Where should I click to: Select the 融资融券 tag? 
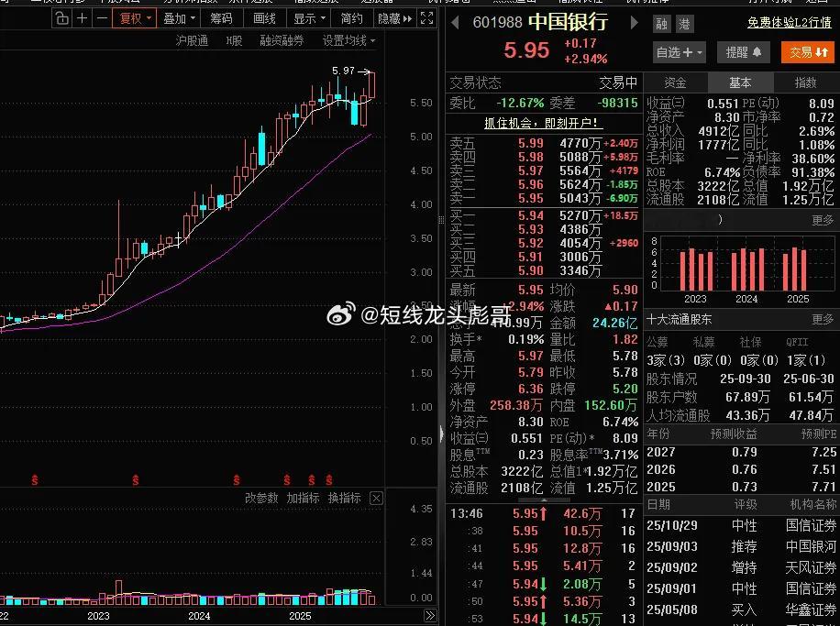pos(282,40)
